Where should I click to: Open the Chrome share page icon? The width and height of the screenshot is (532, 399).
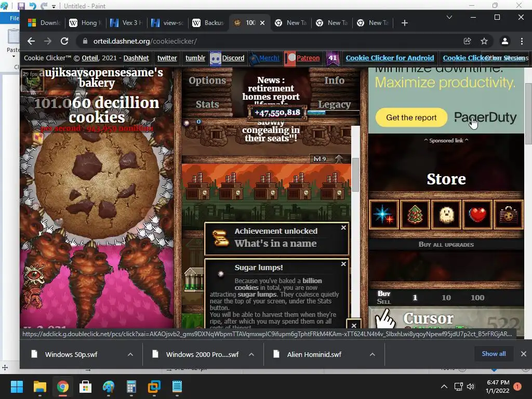click(x=467, y=42)
